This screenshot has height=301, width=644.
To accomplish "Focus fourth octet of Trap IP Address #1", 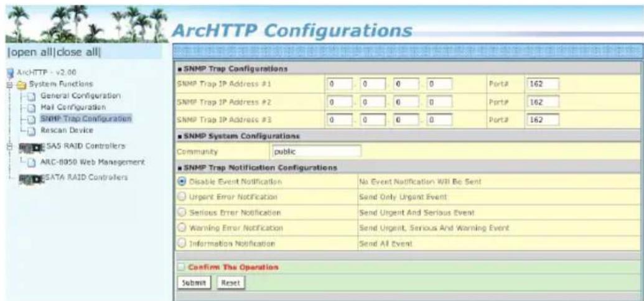I will pyautogui.click(x=439, y=85).
